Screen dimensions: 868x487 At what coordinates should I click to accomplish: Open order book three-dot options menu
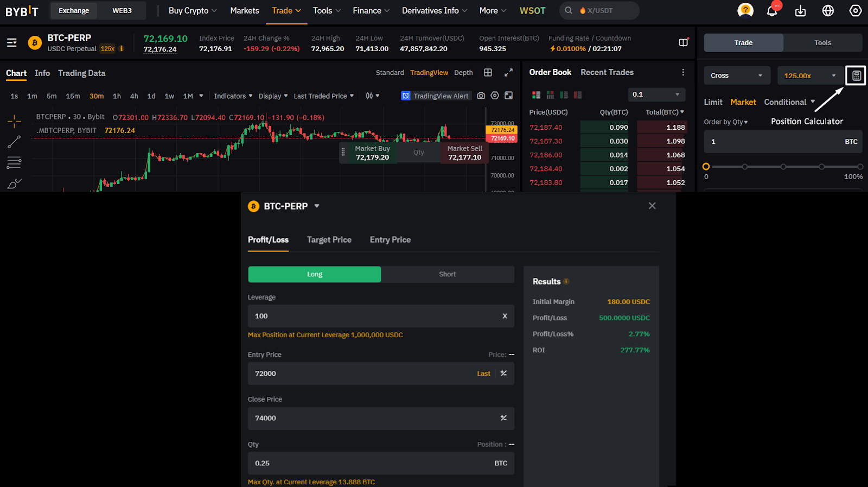(x=683, y=72)
